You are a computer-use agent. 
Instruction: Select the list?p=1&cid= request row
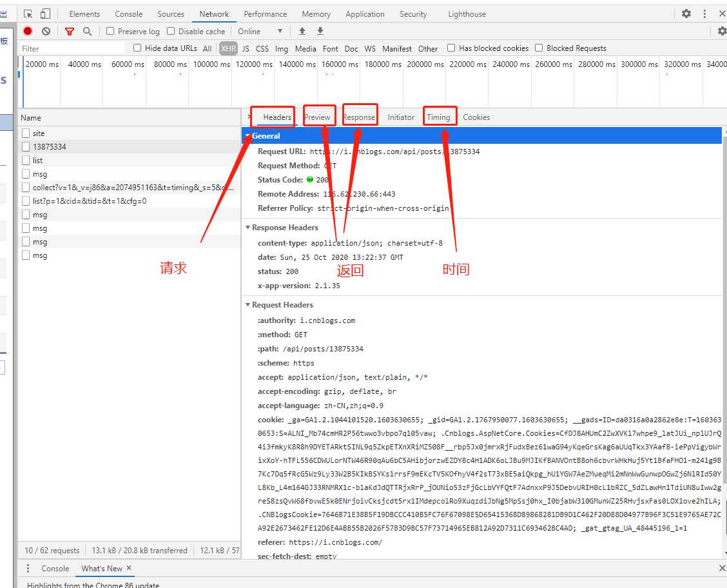130,201
